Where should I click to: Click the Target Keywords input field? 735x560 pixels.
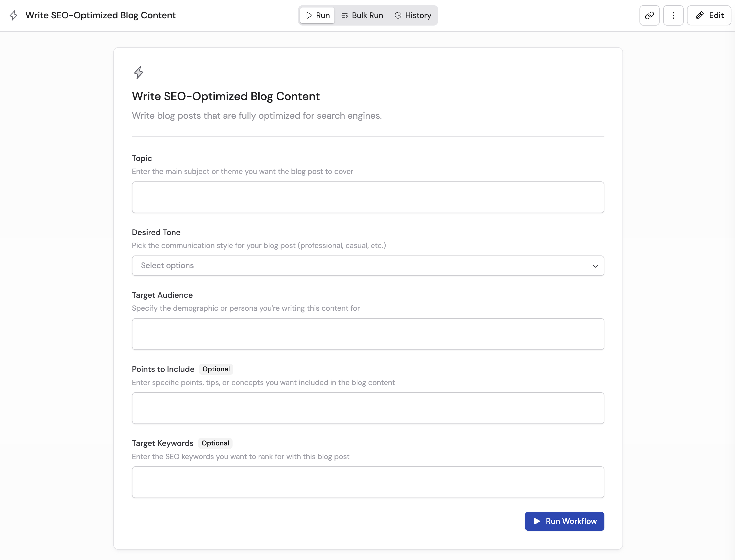[x=368, y=482]
